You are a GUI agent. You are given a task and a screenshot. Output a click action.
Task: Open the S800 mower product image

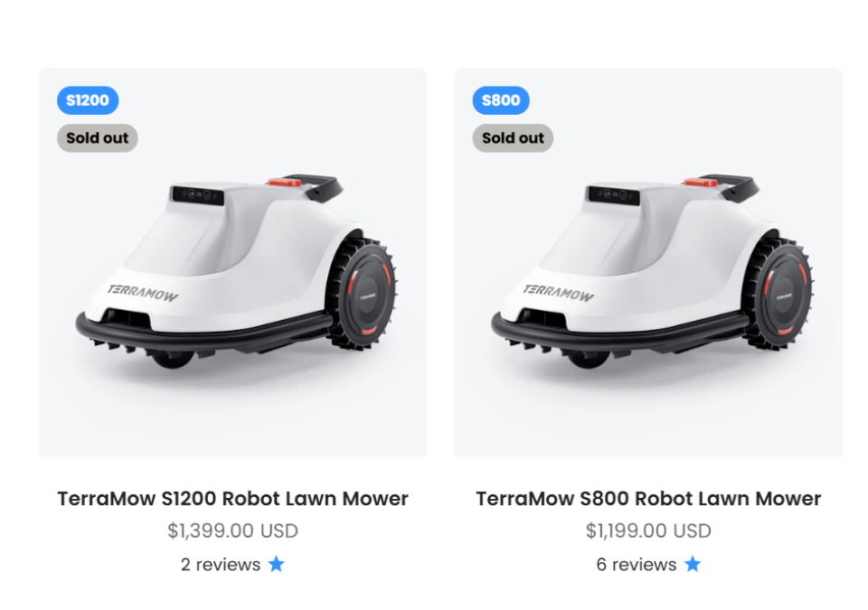[x=648, y=262]
